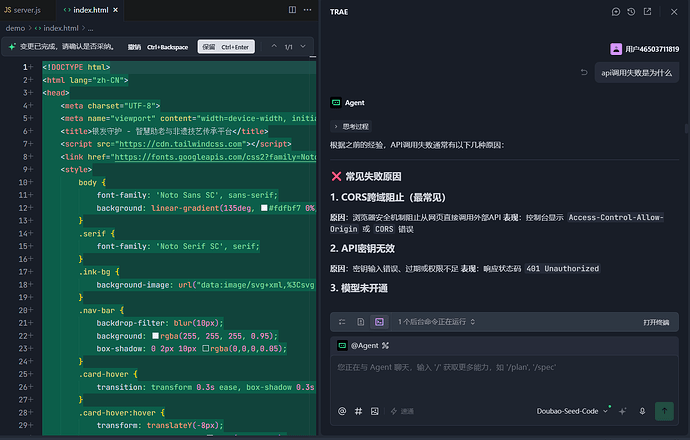This screenshot has height=440, width=690.
Task: Click the #fdfbf7 color swatch on line 12
Action: [264, 208]
